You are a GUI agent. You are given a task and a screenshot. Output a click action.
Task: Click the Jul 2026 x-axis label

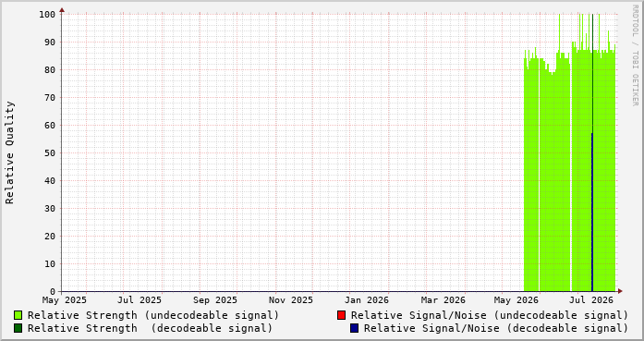591,300
